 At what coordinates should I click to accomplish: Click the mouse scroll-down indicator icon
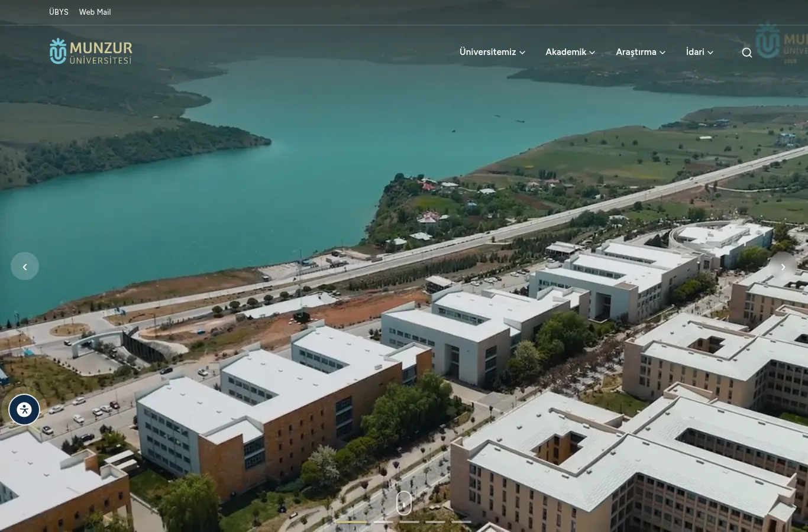click(403, 503)
